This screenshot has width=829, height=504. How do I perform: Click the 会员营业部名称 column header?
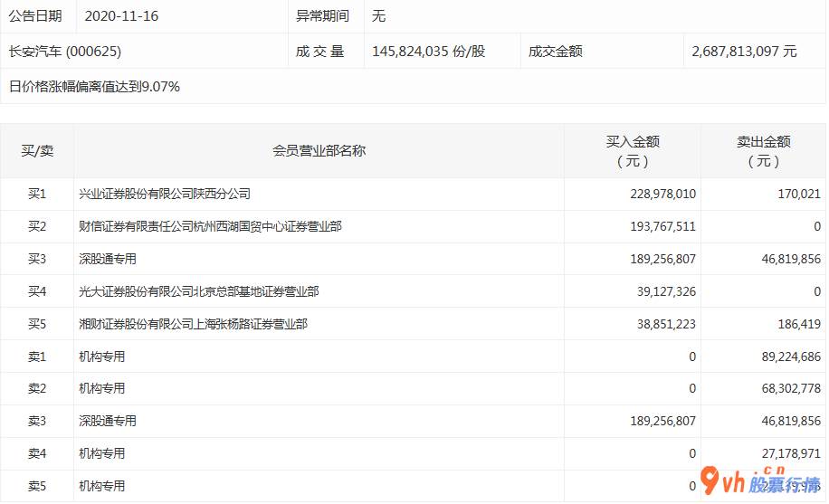coord(319,151)
